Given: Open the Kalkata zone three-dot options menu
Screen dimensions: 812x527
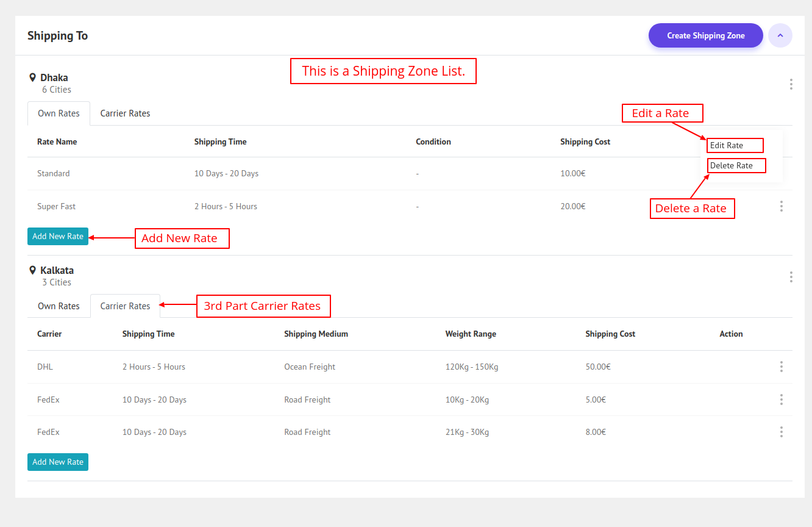Looking at the screenshot, I should [791, 277].
